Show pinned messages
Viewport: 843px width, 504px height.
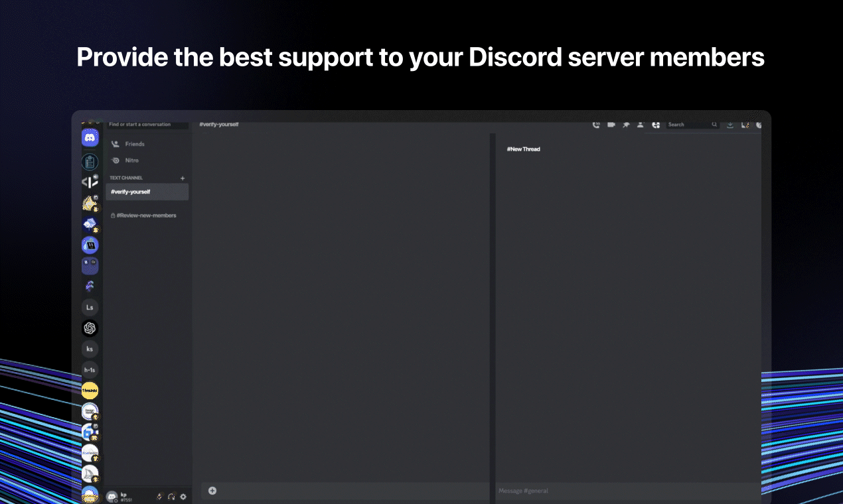(626, 125)
